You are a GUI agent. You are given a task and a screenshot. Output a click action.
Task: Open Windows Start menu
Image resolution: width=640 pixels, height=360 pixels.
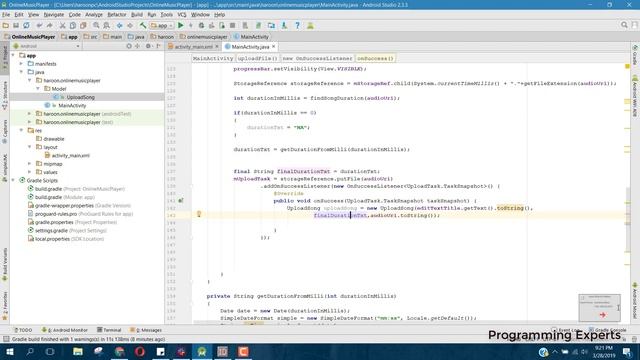(x=9, y=351)
